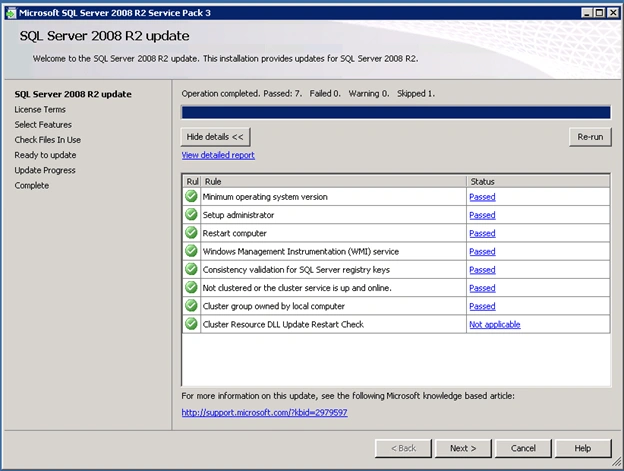
Task: Select the Select Features step in sidebar
Action: pyautogui.click(x=43, y=125)
